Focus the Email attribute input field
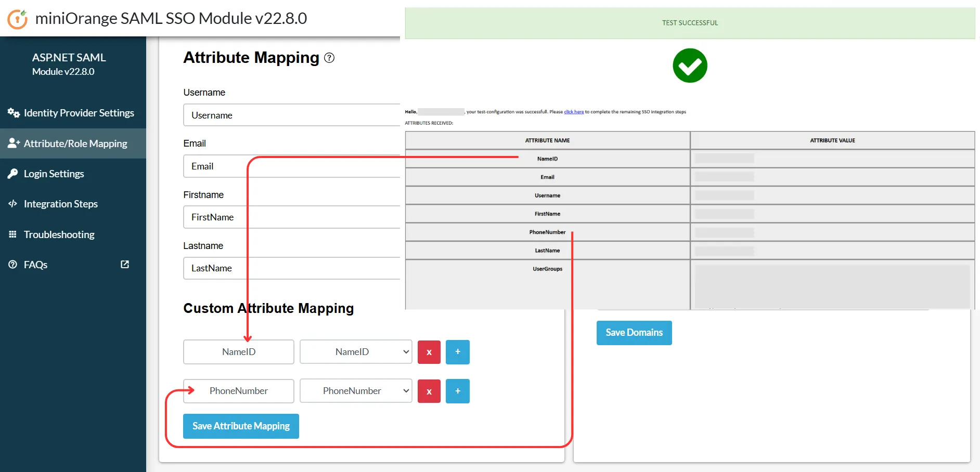The height and width of the screenshot is (472, 980). [x=292, y=166]
